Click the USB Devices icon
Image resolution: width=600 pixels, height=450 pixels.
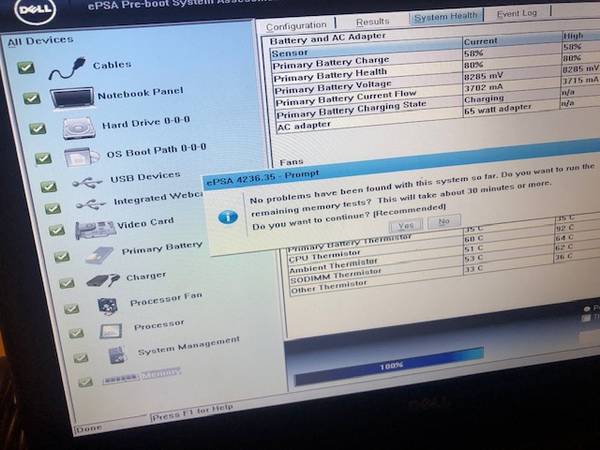[x=88, y=184]
